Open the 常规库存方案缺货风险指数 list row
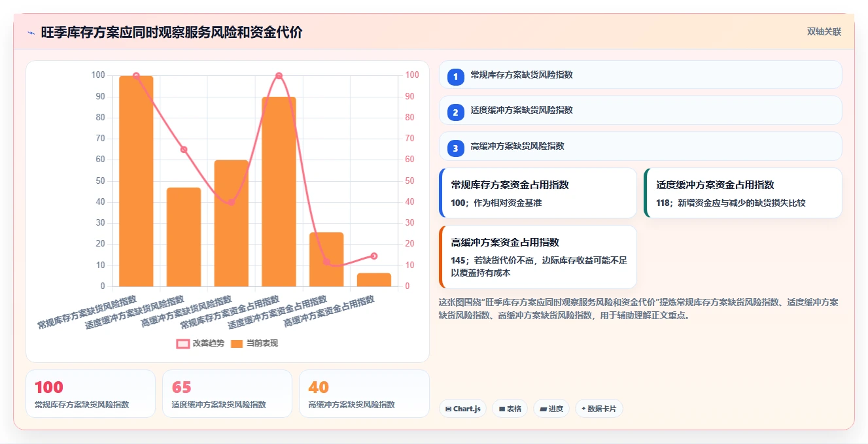Screen dimensions: 868x444 (x=640, y=75)
